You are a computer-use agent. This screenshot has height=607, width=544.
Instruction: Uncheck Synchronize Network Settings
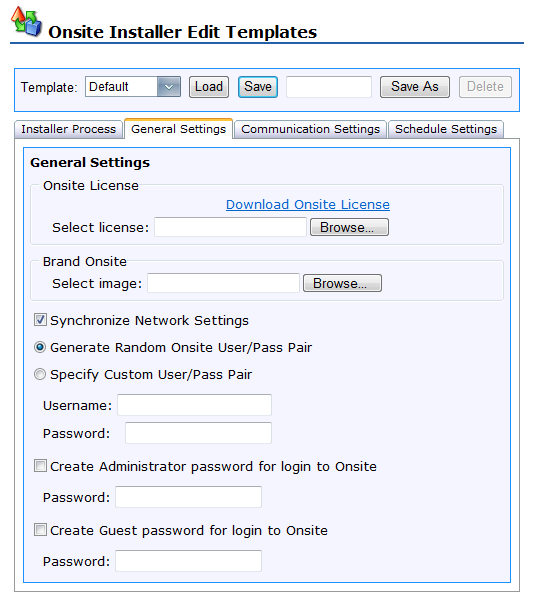(40, 320)
